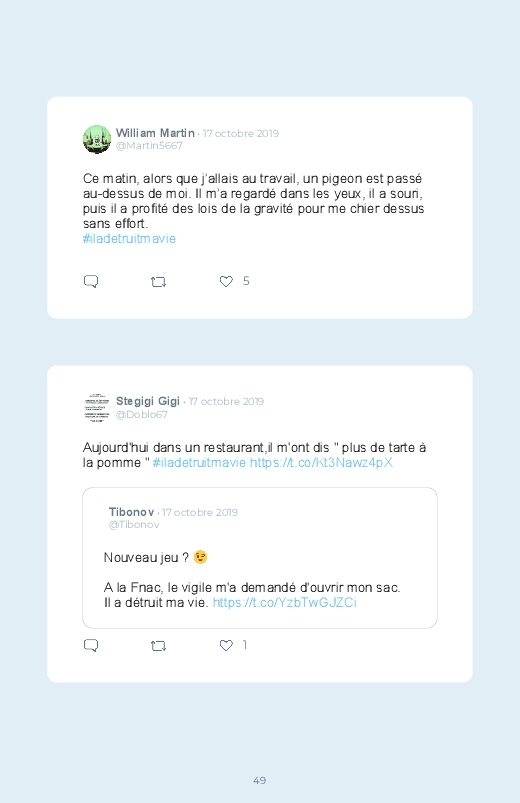The height and width of the screenshot is (803, 520).
Task: Click the @Tibonov handle
Action: pyautogui.click(x=134, y=524)
